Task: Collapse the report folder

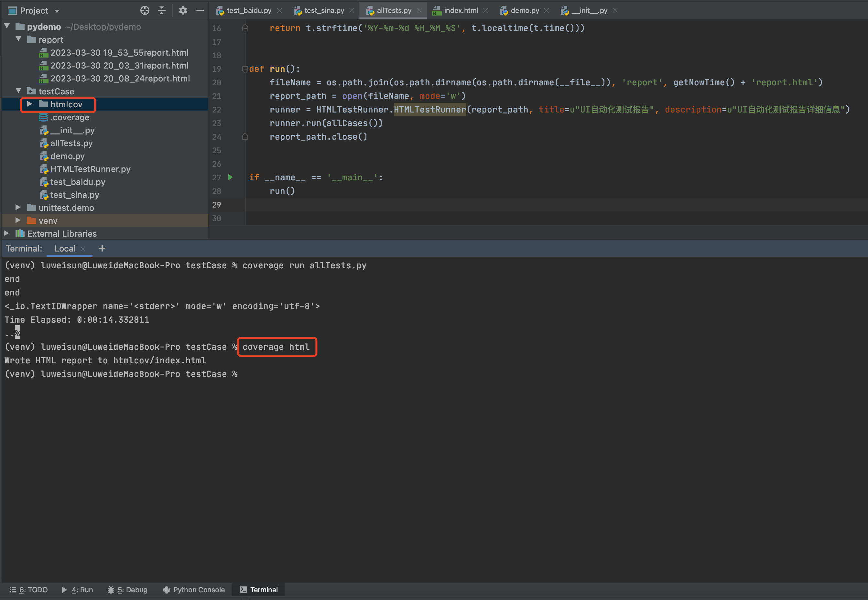Action: tap(18, 39)
